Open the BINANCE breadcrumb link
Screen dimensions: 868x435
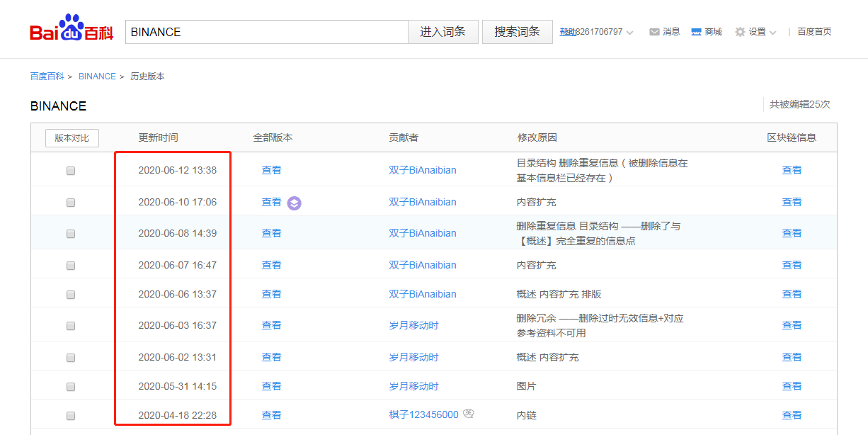[x=97, y=77]
